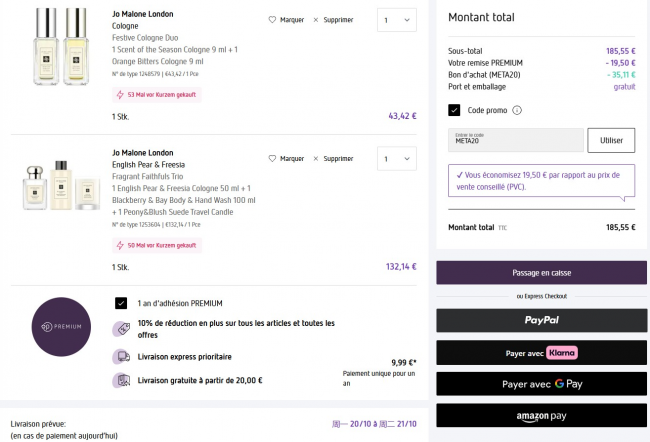Click heart Marquer icon for English Pear & Freesia
Image resolution: width=650 pixels, height=442 pixels.
(x=272, y=158)
